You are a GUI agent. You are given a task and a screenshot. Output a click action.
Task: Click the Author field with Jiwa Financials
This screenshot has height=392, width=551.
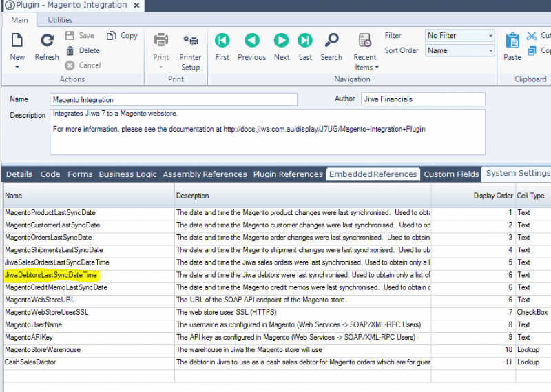click(422, 99)
